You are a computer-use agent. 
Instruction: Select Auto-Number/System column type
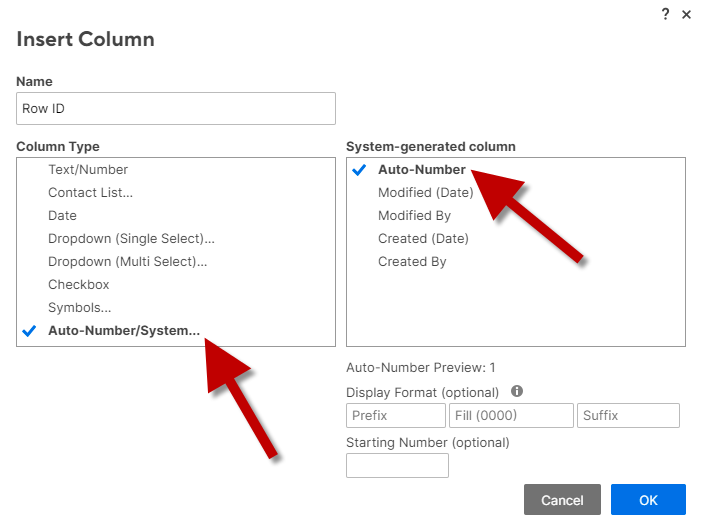[124, 330]
